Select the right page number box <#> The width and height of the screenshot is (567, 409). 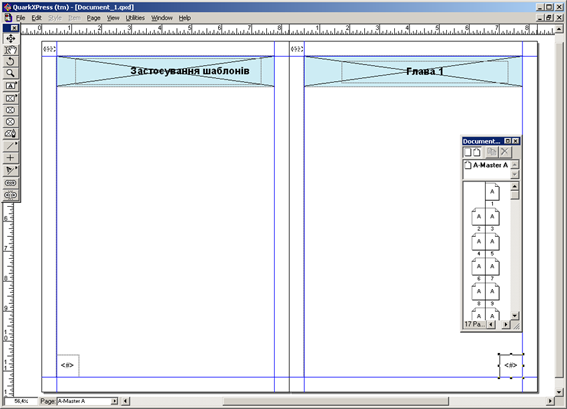(511, 366)
